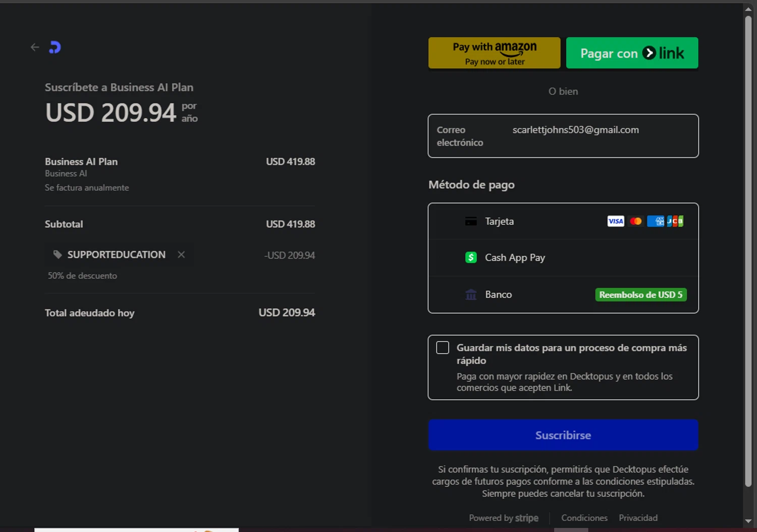757x532 pixels.
Task: Click the discount amount -USD 209.94
Action: (x=289, y=255)
